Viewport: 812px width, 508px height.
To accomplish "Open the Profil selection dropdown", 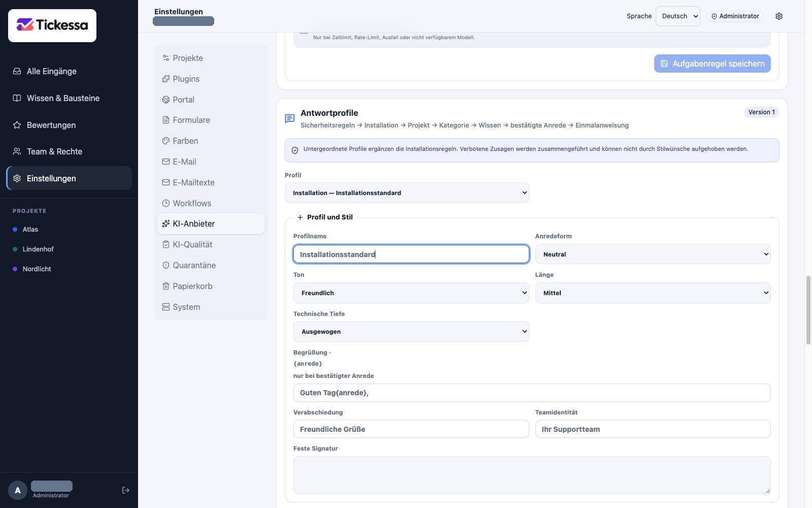I will pos(407,193).
